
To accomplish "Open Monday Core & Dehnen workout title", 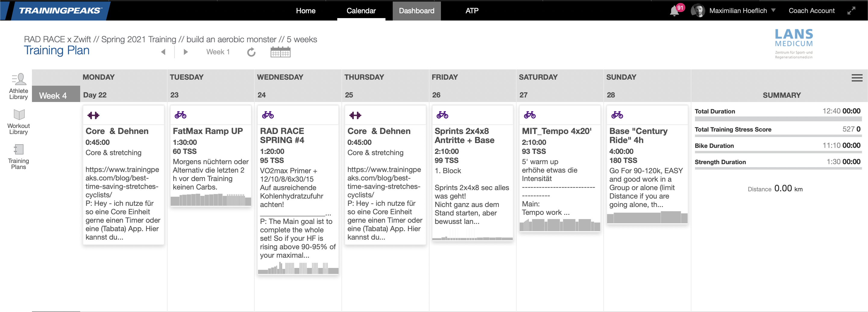I will coord(117,131).
